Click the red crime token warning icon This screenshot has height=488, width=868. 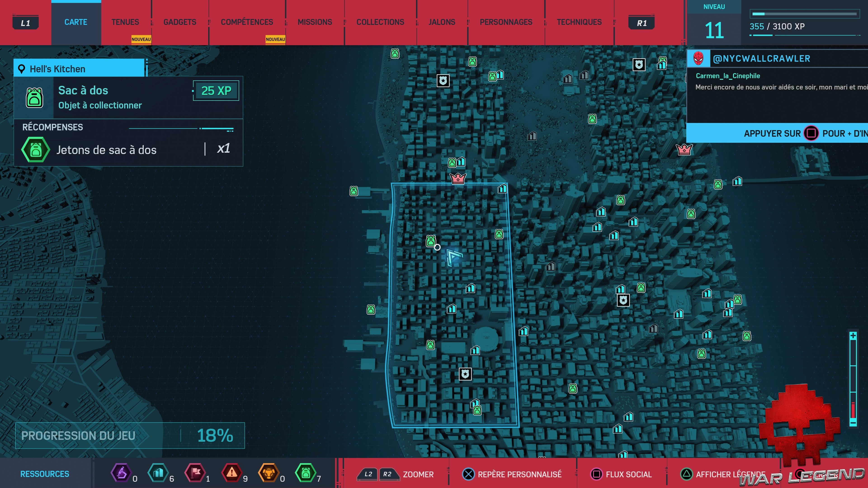pos(231,473)
